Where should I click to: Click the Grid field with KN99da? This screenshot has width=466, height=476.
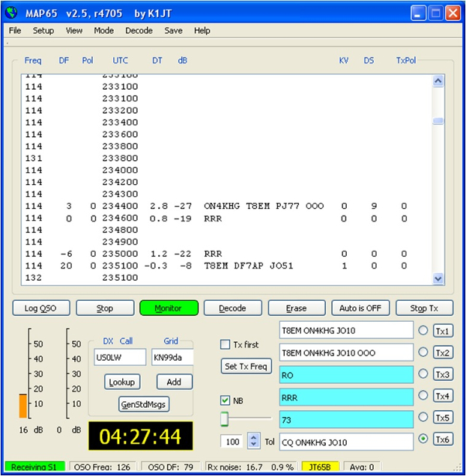(x=172, y=357)
